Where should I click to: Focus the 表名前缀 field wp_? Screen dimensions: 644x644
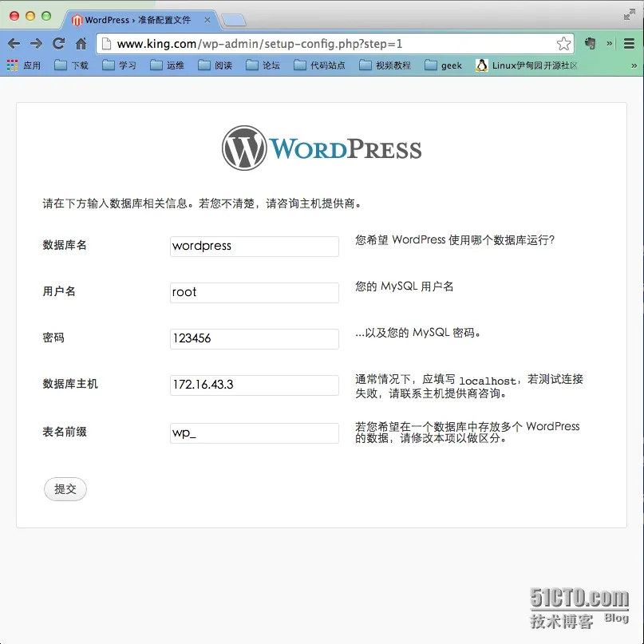pyautogui.click(x=255, y=433)
